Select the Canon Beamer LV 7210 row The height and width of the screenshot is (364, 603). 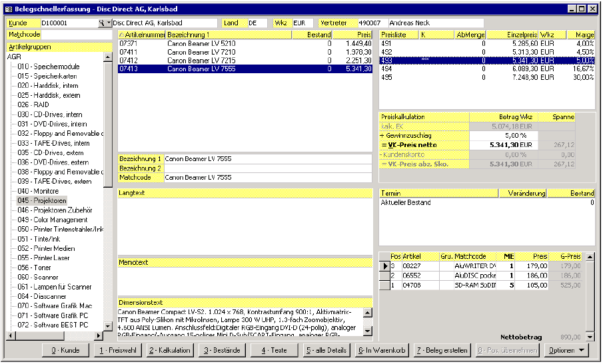tap(200, 51)
